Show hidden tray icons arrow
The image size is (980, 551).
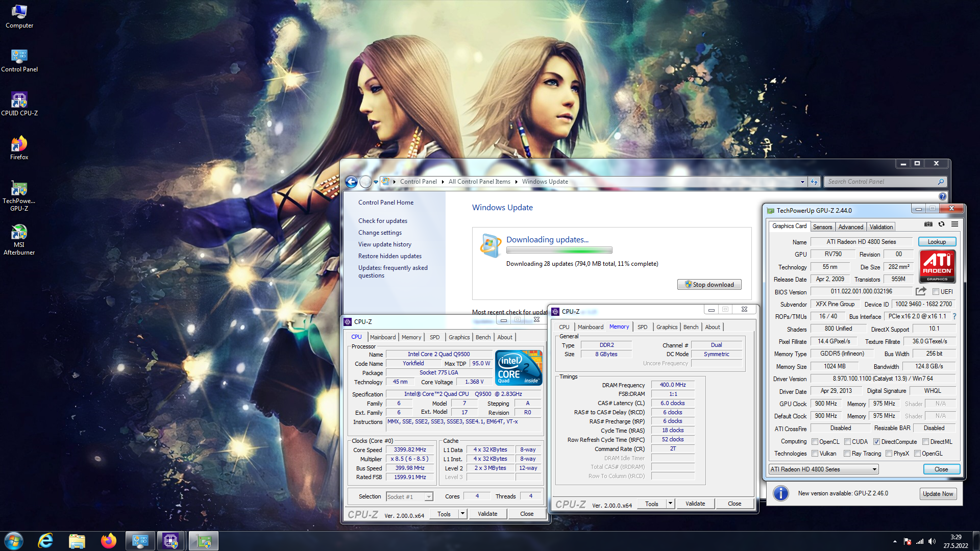click(894, 541)
